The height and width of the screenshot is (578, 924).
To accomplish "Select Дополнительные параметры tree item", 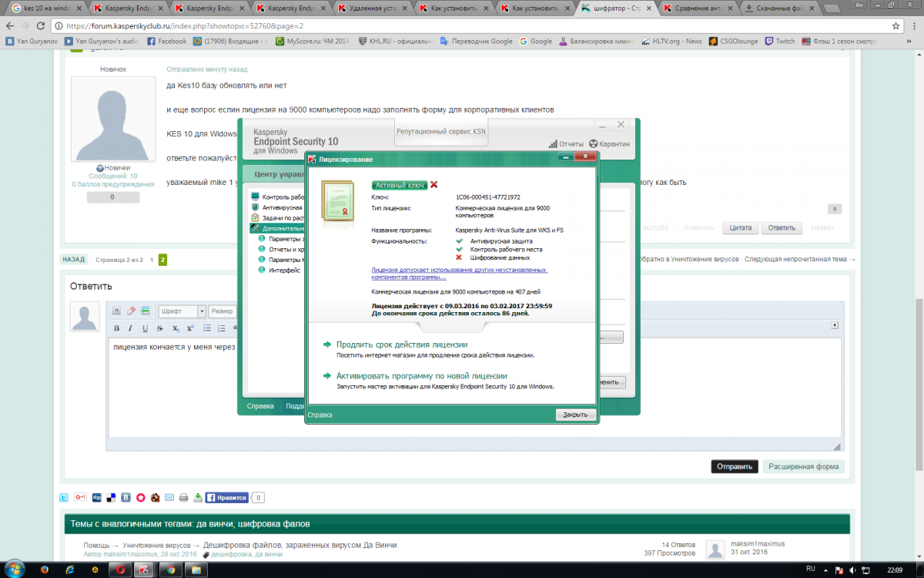I will (x=279, y=229).
